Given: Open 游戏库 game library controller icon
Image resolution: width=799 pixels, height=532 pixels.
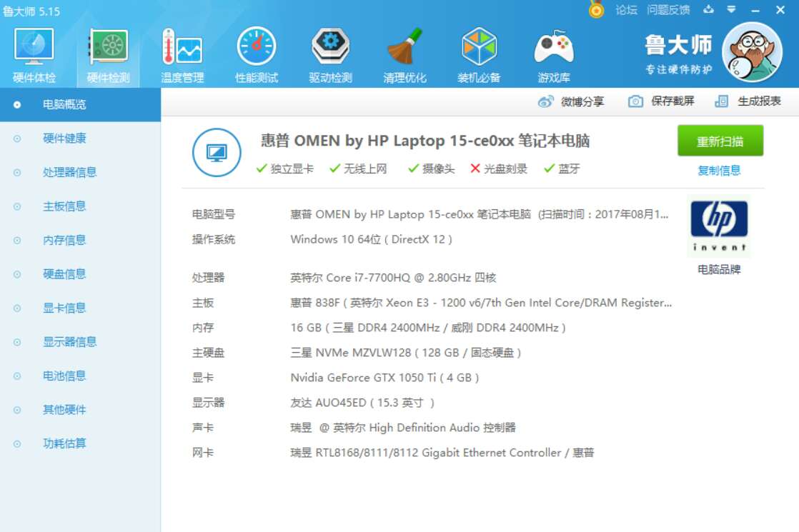Looking at the screenshot, I should (x=554, y=55).
